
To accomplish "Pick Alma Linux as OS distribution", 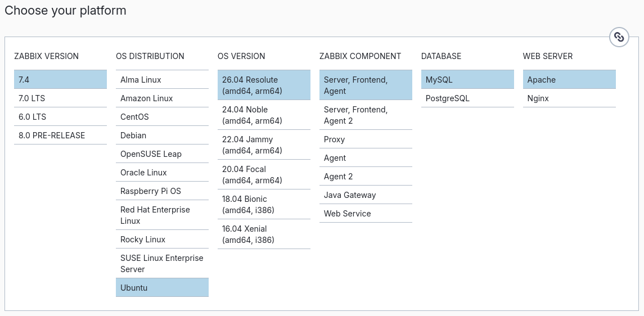I will pyautogui.click(x=162, y=80).
